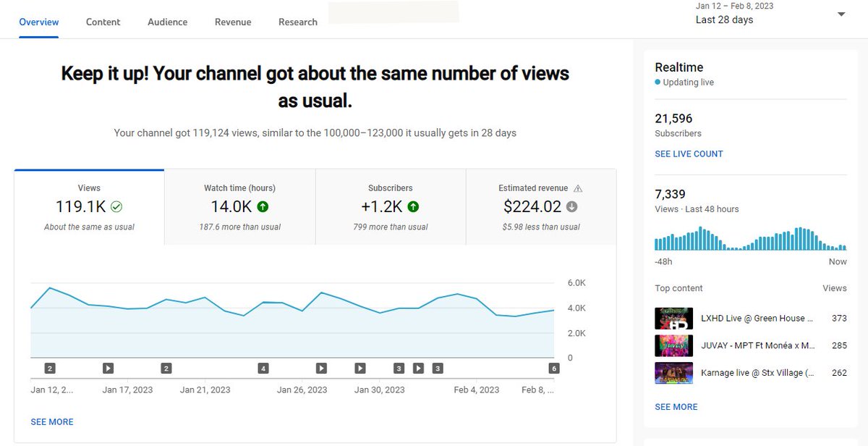The height and width of the screenshot is (446, 868).
Task: Click the green up-arrow on Watch time metric
Action: [x=263, y=206]
